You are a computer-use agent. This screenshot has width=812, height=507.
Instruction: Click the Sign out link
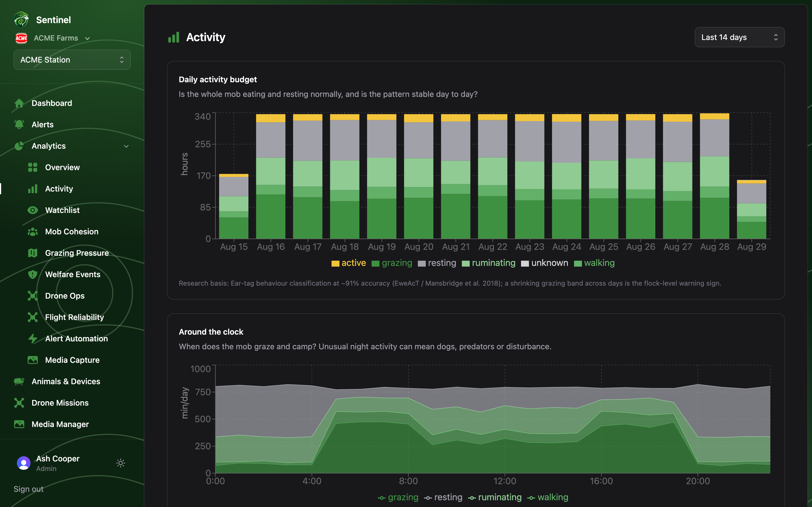(x=28, y=489)
